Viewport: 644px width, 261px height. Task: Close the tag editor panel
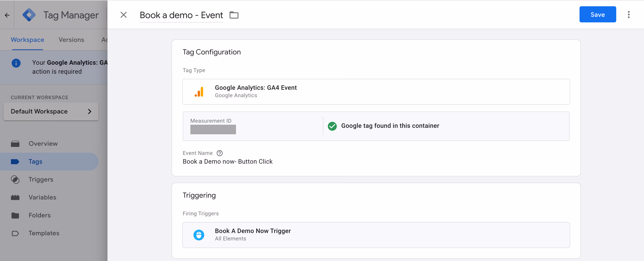pos(124,15)
